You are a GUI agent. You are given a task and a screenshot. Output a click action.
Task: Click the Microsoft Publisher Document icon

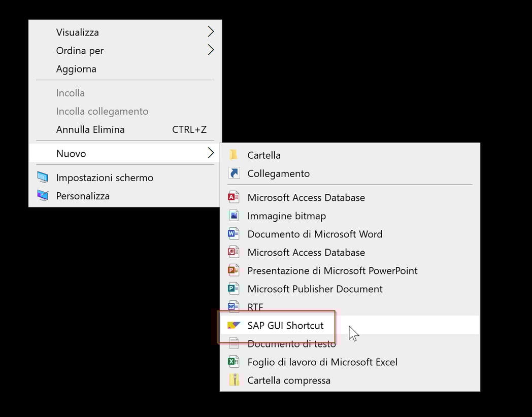tap(234, 289)
